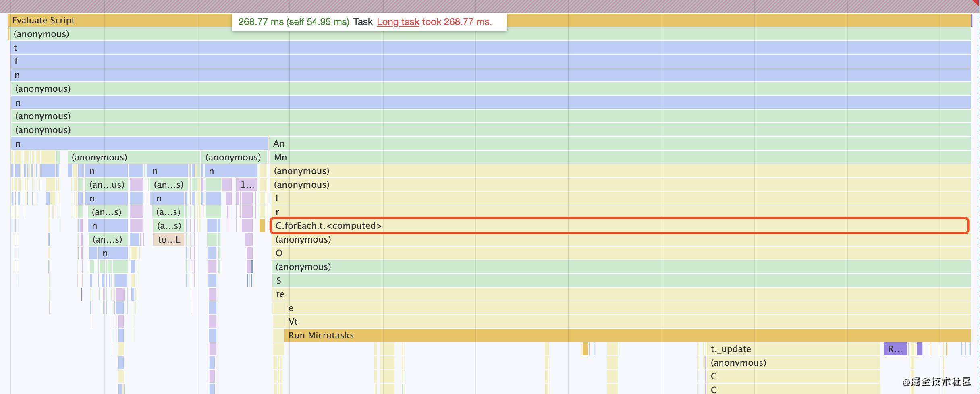Select the O flame chart bar
Viewport: 980px width, 394px height.
coord(621,253)
